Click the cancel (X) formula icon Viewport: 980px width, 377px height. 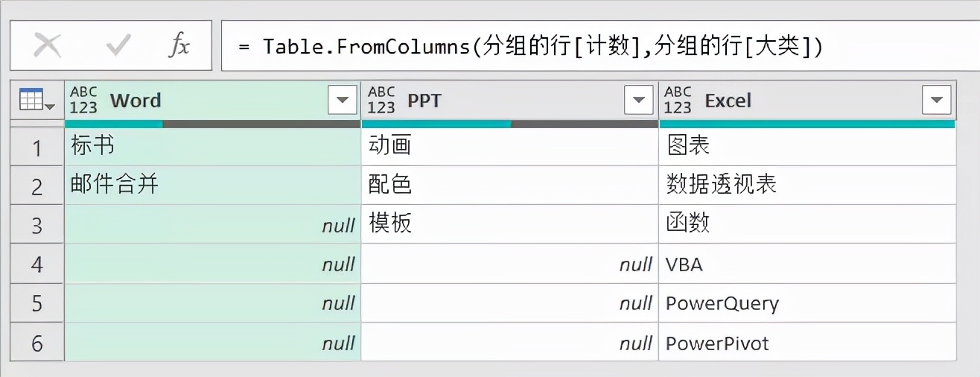coord(48,46)
